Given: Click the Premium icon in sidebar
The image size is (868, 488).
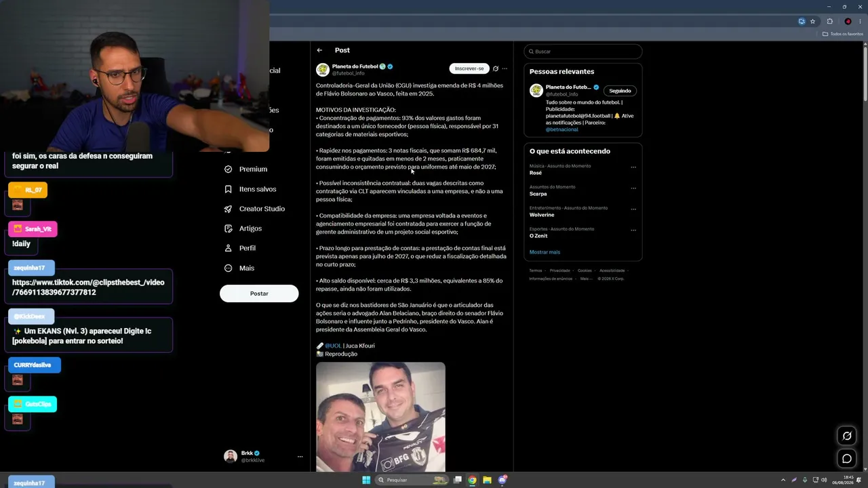Looking at the screenshot, I should coord(229,169).
